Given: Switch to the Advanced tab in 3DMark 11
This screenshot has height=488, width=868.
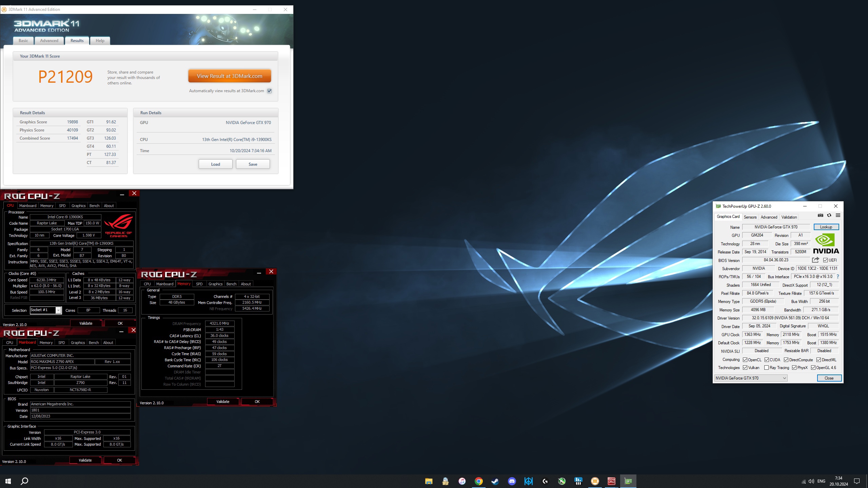Looking at the screenshot, I should click(x=49, y=41).
